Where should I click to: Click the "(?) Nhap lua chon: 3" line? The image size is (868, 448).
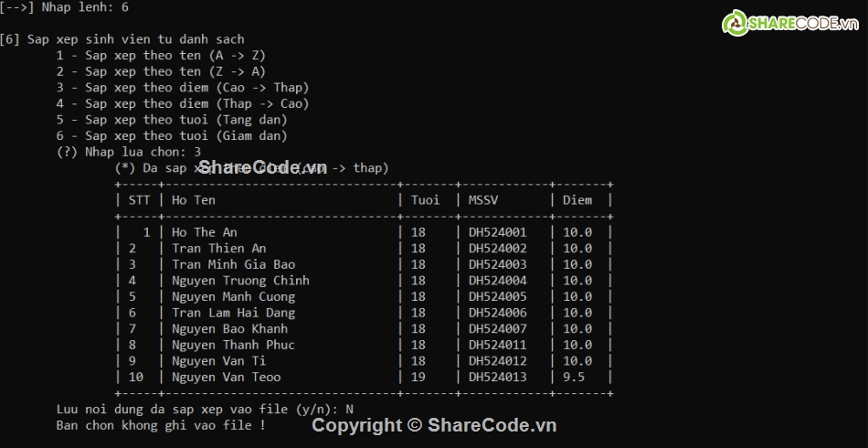[x=129, y=152]
